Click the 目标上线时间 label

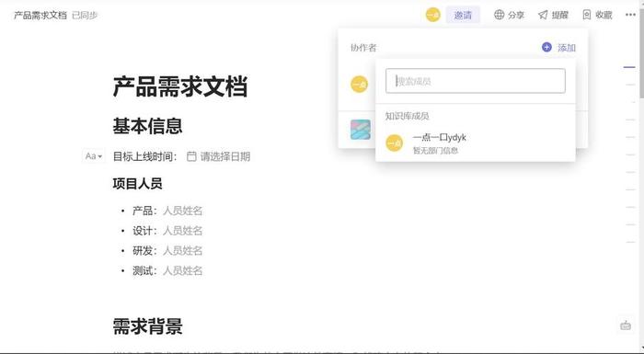pos(144,156)
